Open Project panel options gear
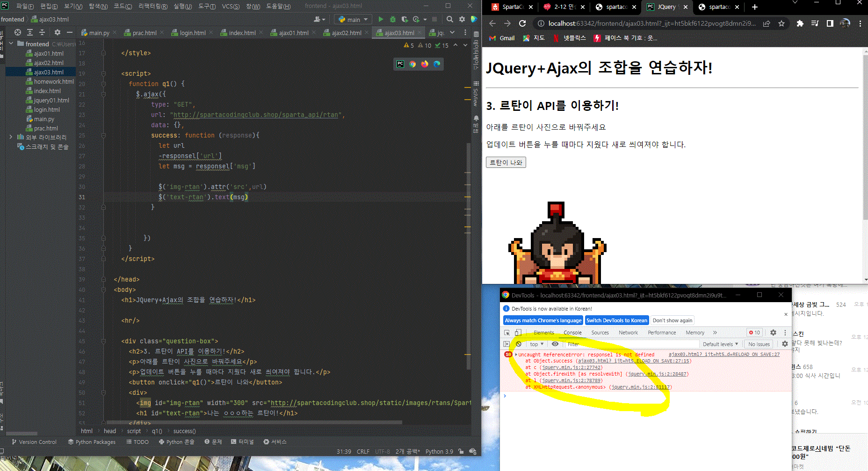Screen dimensions: 868x471 click(x=58, y=32)
